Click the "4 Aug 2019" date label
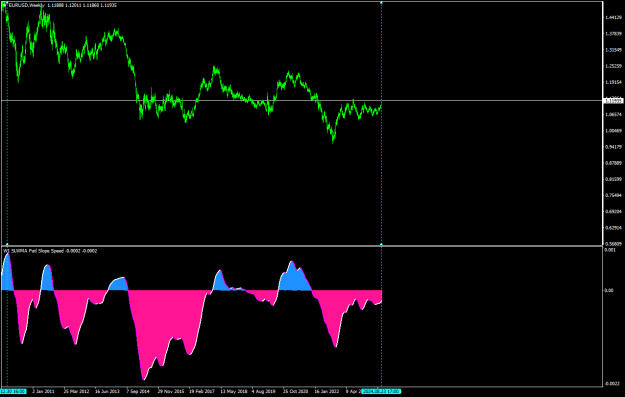 point(264,391)
